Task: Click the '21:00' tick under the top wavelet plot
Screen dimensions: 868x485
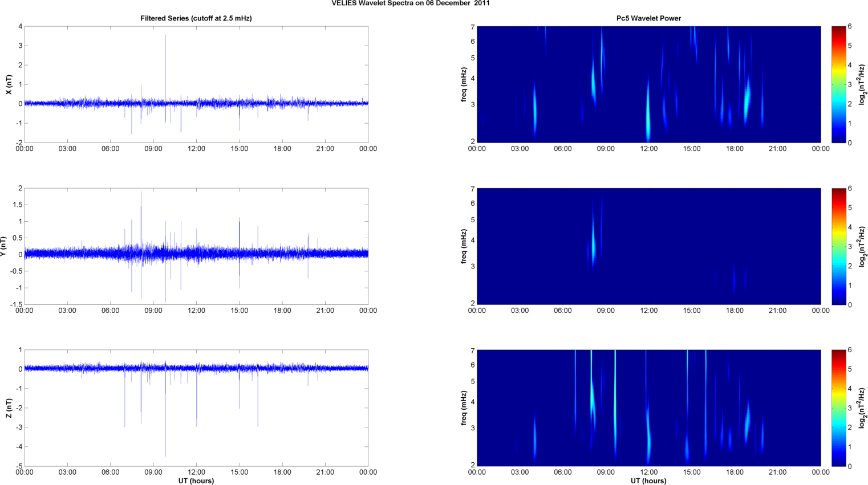Action: pyautogui.click(x=777, y=149)
